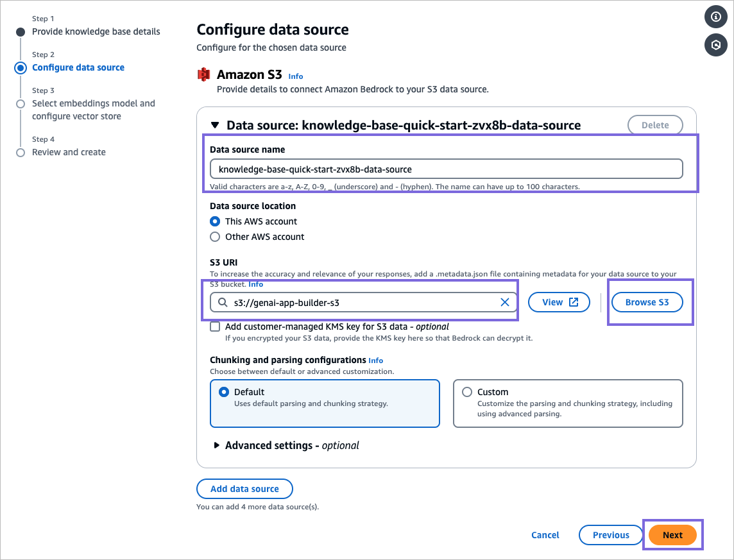
Task: Clear the S3 URI field with the X icon
Action: (x=505, y=302)
